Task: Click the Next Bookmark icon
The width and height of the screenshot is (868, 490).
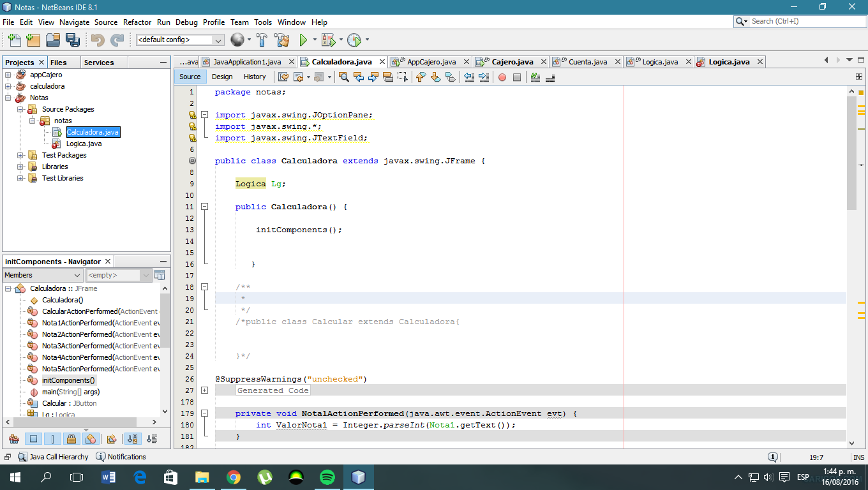Action: tap(435, 77)
